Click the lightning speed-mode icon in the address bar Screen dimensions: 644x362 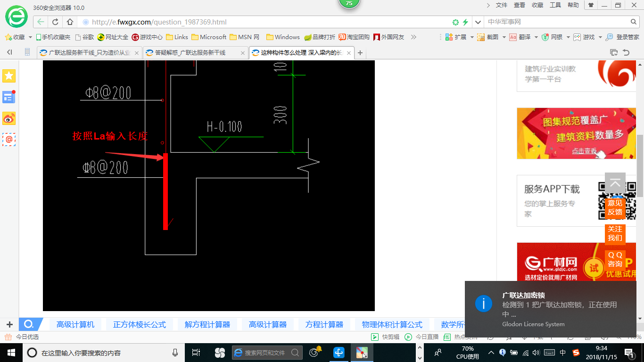click(465, 22)
